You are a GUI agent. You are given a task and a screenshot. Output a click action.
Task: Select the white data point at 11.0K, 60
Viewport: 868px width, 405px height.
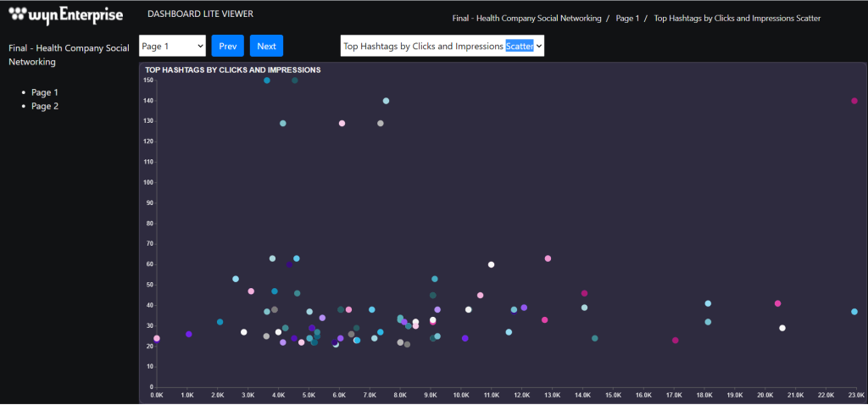pyautogui.click(x=491, y=264)
